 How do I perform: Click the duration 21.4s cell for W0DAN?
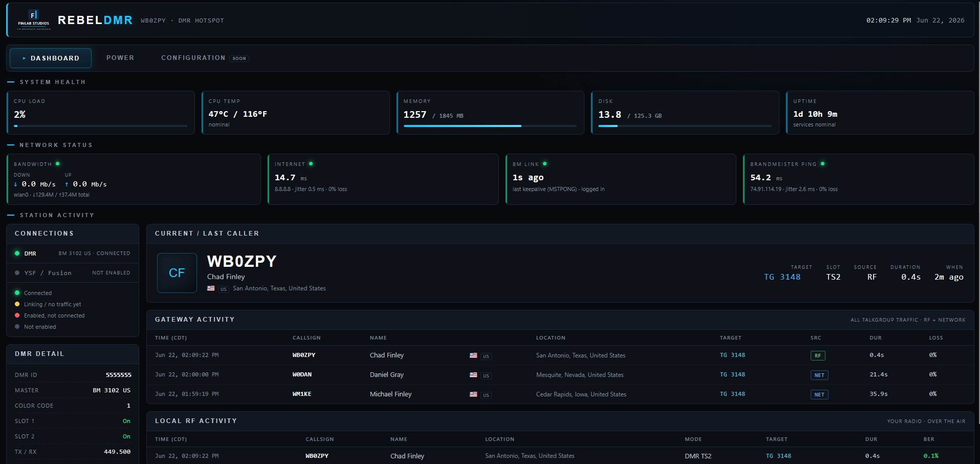point(879,374)
